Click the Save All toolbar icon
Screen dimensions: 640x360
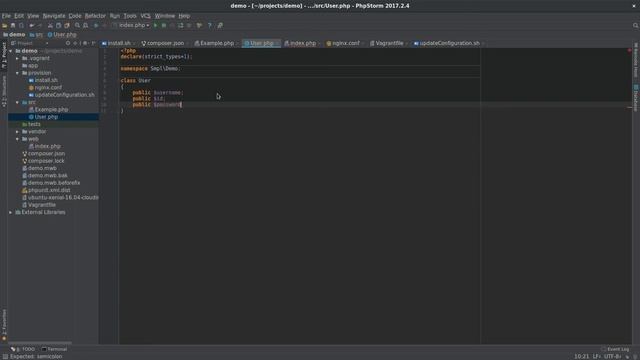click(x=13, y=25)
